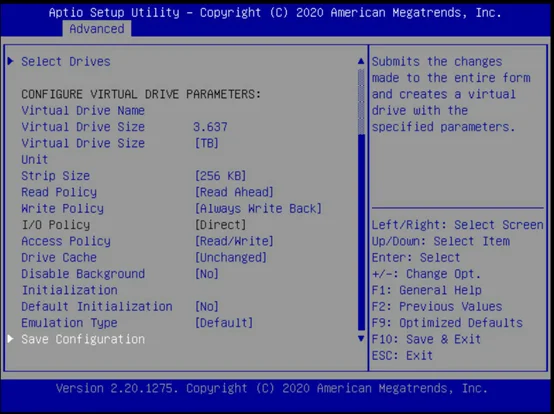This screenshot has height=414, width=554.
Task: Click the I/O Policy label
Action: pos(56,225)
